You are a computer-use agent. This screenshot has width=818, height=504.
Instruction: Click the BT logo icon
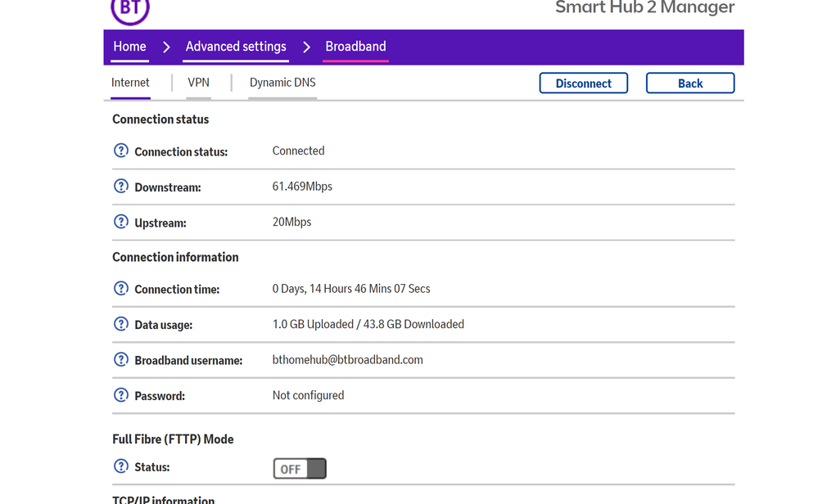129,8
